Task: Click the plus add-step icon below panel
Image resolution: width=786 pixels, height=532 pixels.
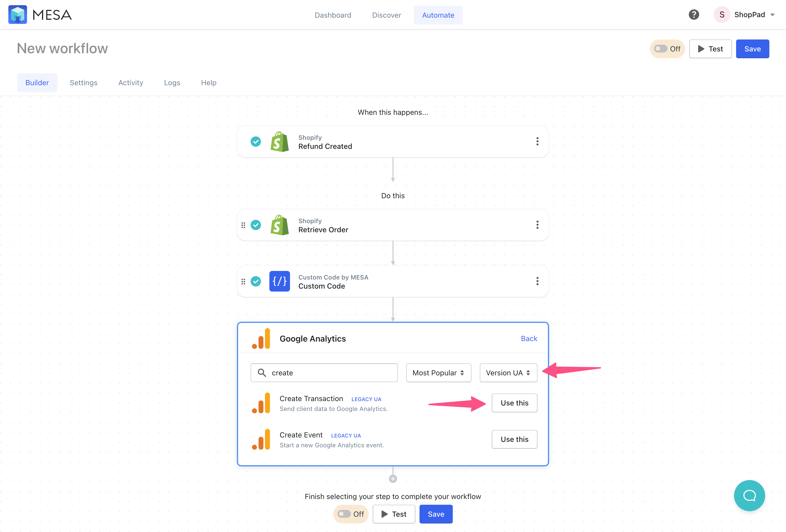Action: point(393,479)
